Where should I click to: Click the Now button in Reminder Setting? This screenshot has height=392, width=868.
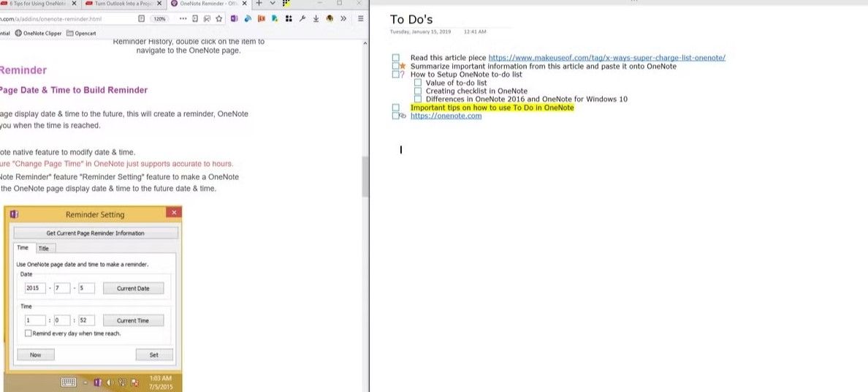coord(35,355)
